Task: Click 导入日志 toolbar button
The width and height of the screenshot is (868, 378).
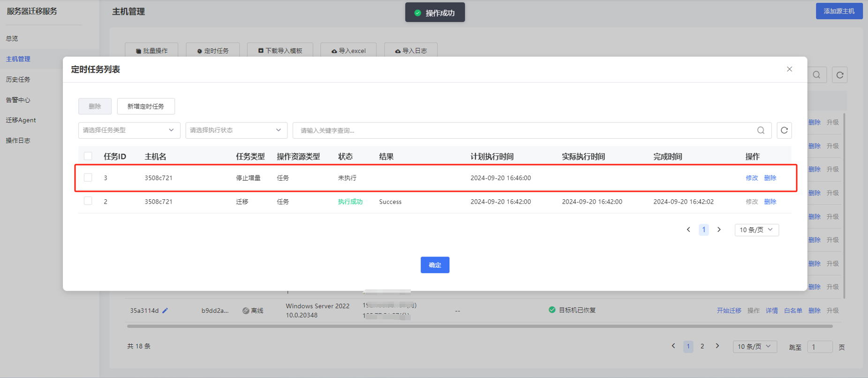Action: point(411,50)
